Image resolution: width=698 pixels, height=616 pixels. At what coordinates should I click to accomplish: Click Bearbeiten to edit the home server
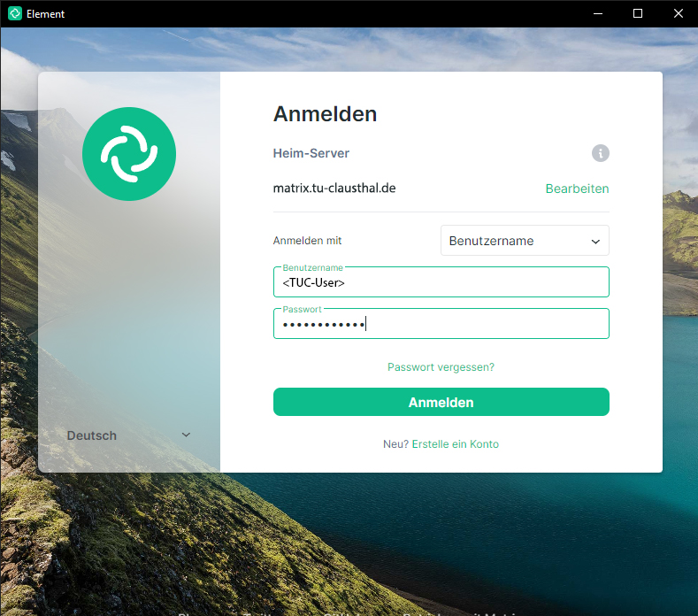tap(577, 189)
